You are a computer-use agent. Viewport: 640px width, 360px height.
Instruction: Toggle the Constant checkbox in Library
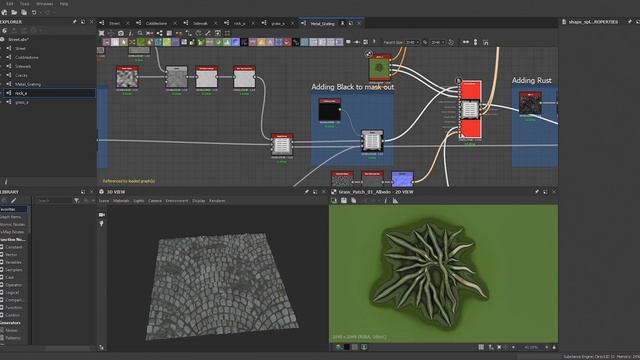pos(2,247)
